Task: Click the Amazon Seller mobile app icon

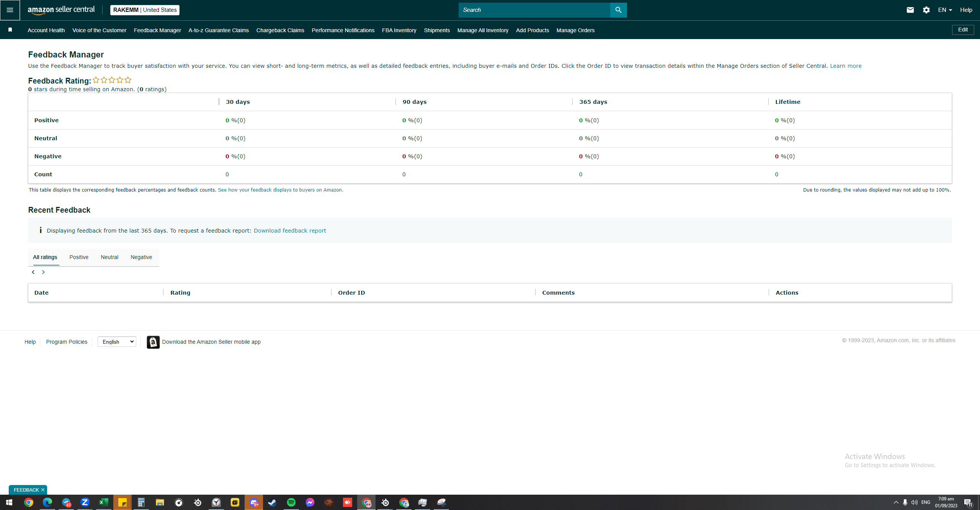Action: (153, 342)
